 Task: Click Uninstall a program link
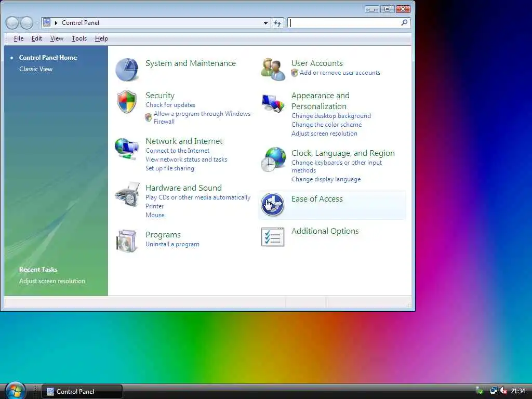coord(172,244)
